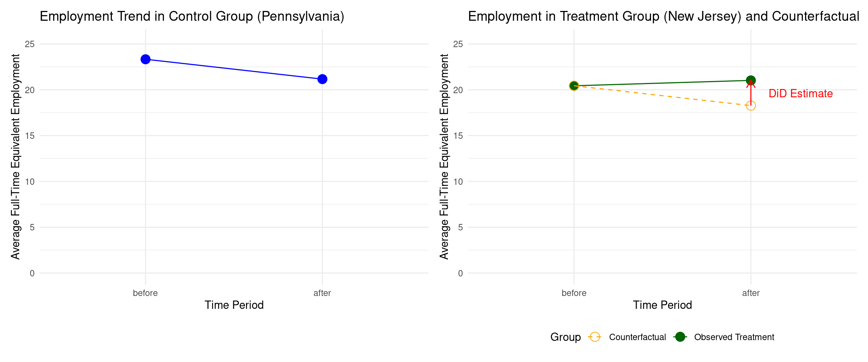Select the "Observed Treatment" legend text
This screenshot has height=362, width=868.
(x=734, y=337)
